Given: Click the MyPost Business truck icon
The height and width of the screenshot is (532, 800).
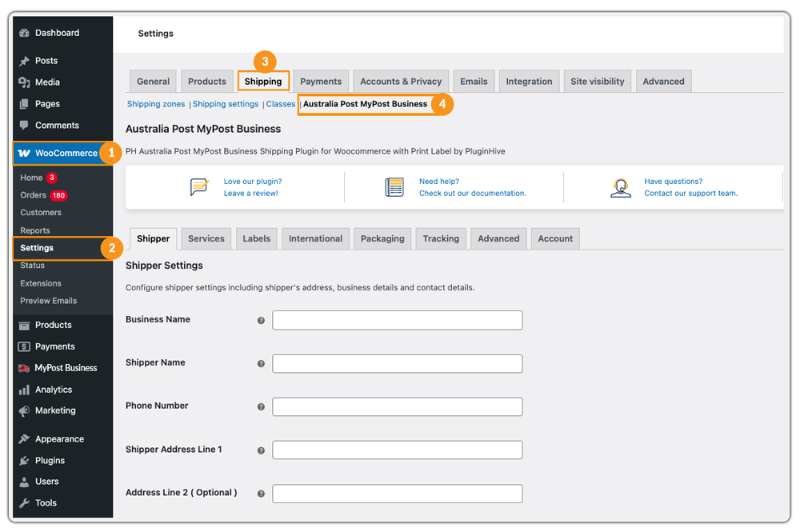Looking at the screenshot, I should tap(24, 368).
